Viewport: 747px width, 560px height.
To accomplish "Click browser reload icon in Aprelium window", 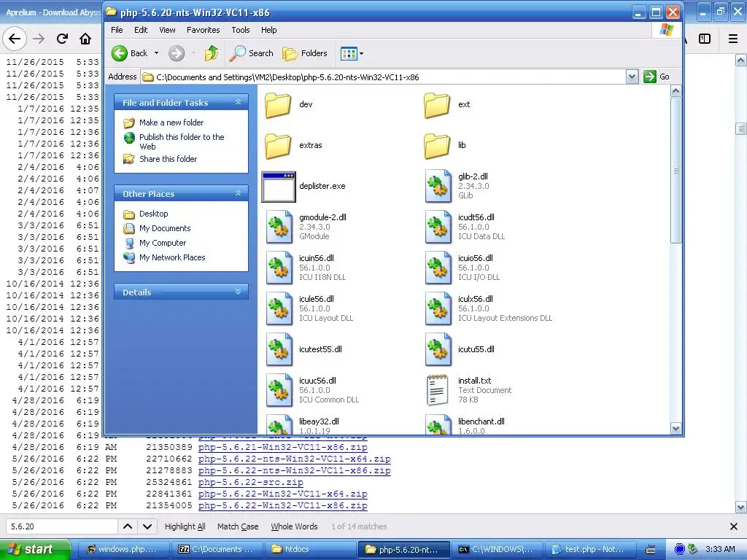I will click(x=62, y=39).
